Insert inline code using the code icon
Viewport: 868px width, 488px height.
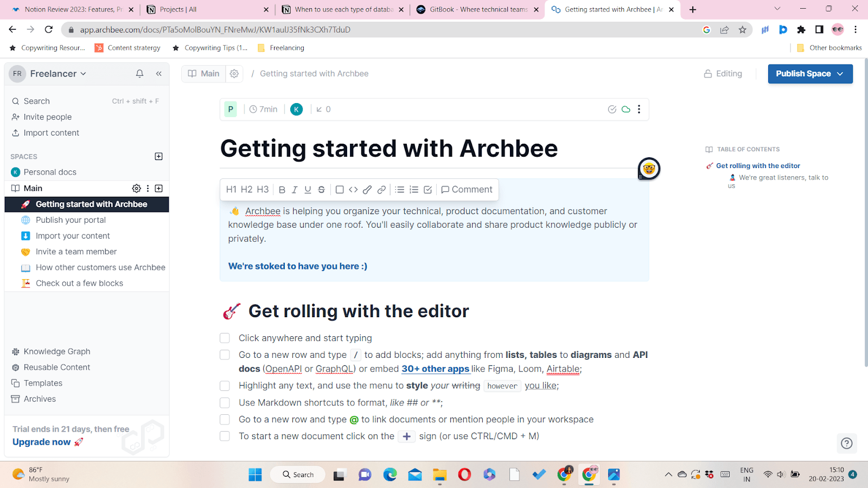click(353, 190)
